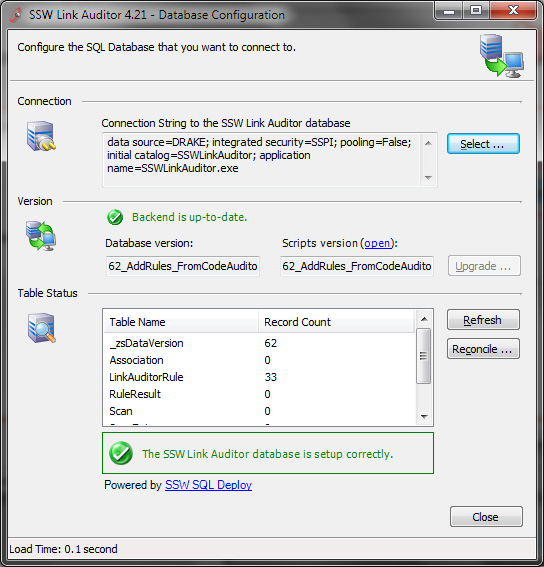Select the Scan table row
Screen dimensions: 544x567
(259, 411)
